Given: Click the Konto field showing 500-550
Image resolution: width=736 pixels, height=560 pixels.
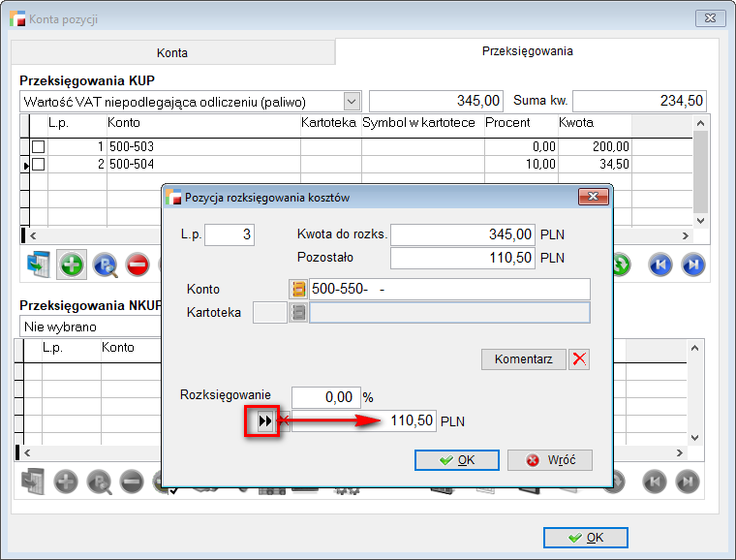Looking at the screenshot, I should (449, 289).
